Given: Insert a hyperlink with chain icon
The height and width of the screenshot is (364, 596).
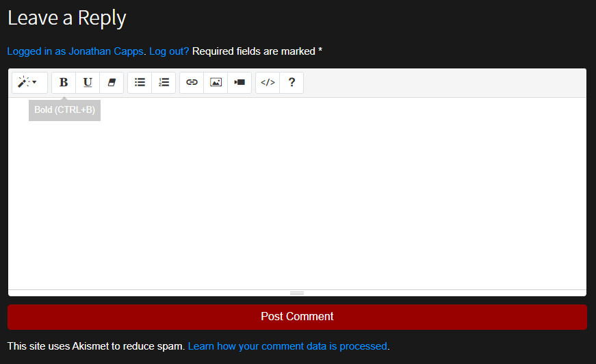Looking at the screenshot, I should click(192, 83).
